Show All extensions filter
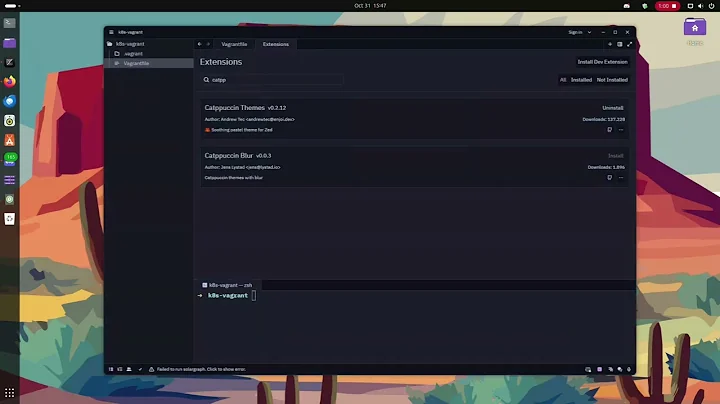 (563, 80)
